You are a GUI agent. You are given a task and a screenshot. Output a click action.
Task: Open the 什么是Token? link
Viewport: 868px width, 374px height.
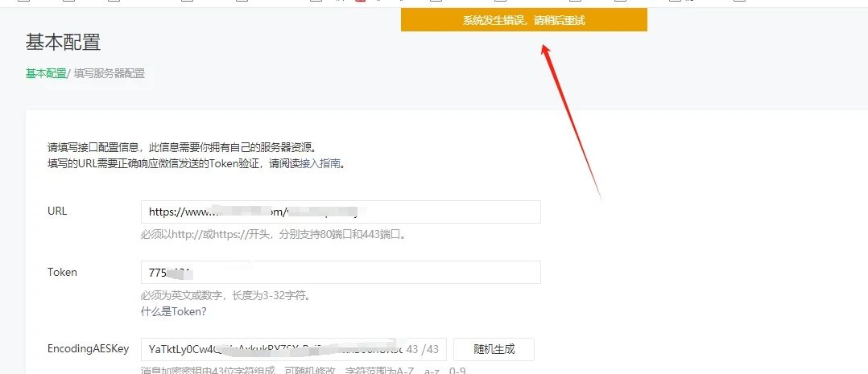coord(173,311)
